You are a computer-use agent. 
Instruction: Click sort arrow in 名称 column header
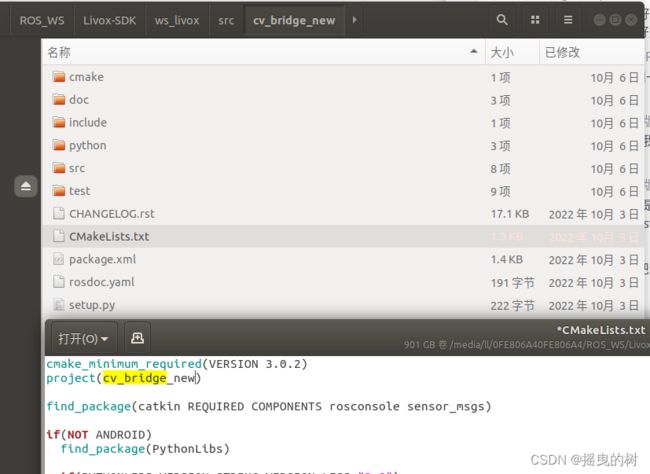point(474,51)
